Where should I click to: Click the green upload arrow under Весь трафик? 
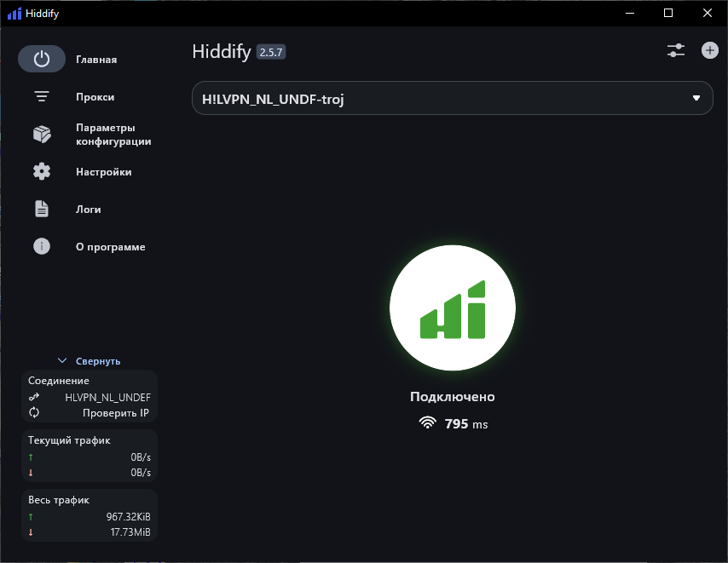point(31,517)
